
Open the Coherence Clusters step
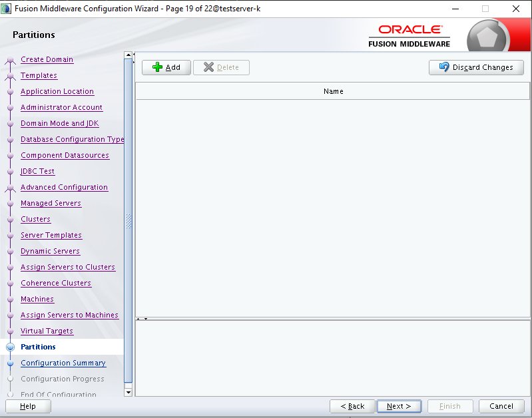[56, 283]
